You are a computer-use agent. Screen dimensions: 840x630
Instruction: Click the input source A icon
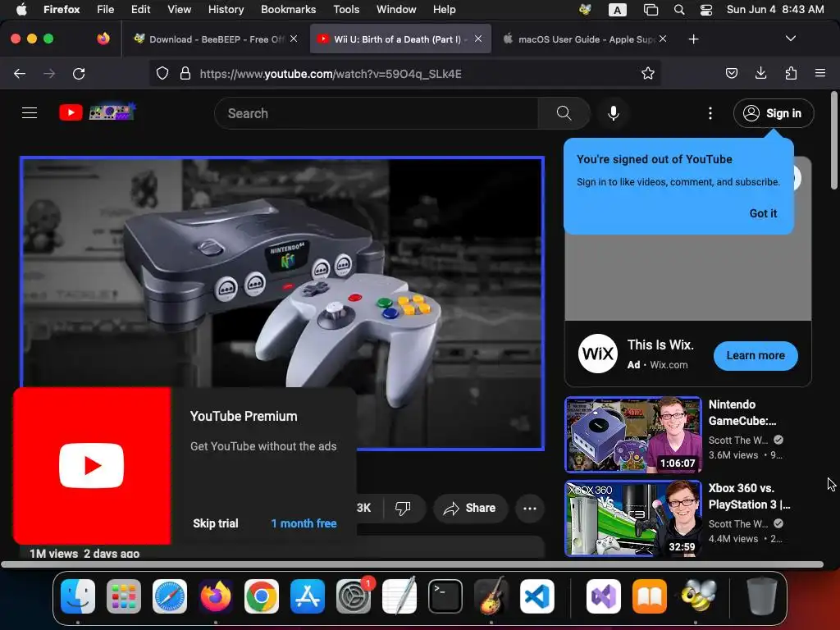(x=617, y=10)
